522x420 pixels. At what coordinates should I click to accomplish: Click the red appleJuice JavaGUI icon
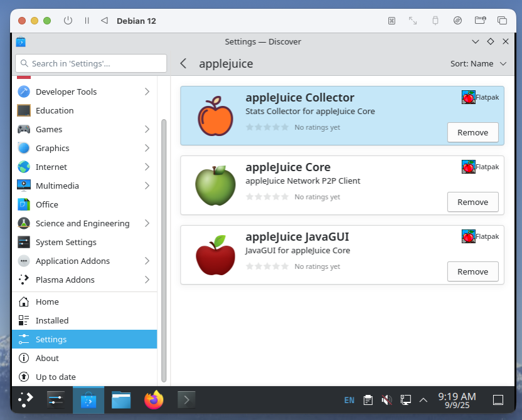point(215,255)
